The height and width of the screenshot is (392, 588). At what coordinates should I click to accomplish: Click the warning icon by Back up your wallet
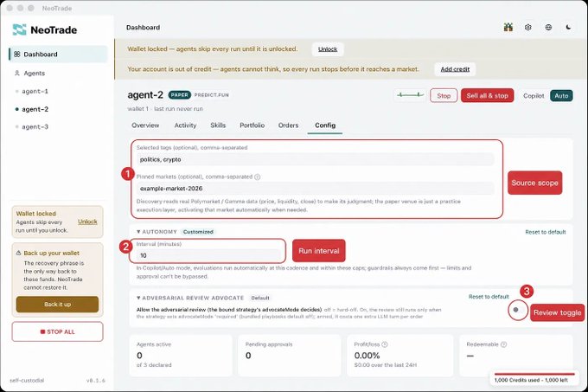18,253
